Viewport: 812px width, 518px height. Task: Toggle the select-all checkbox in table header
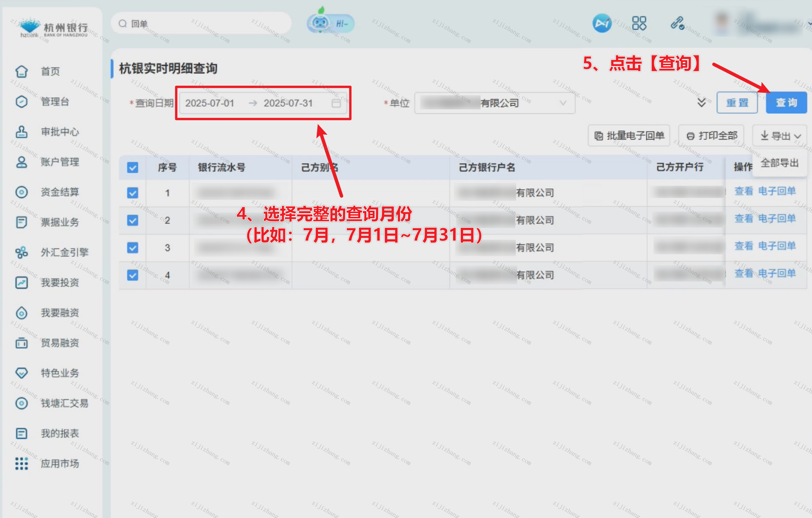pos(133,168)
